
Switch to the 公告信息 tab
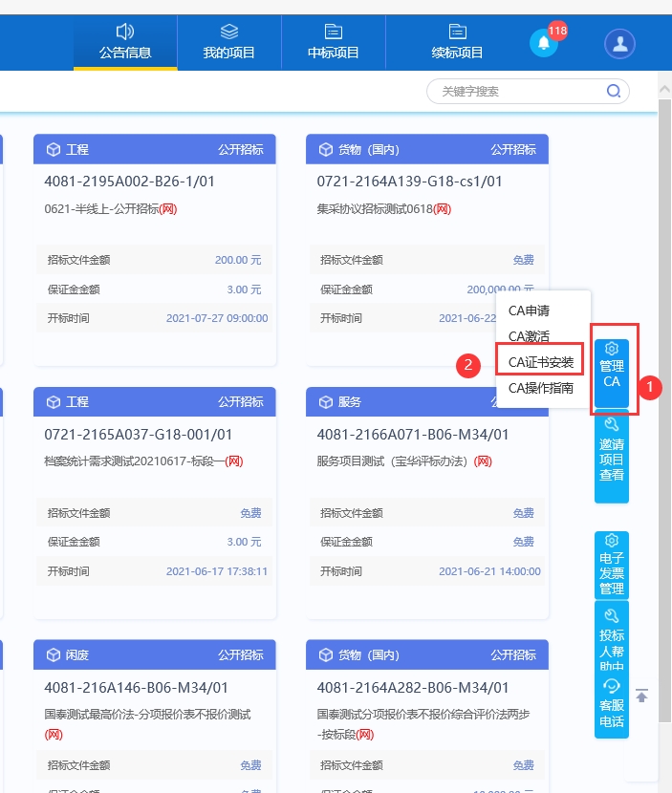[125, 43]
